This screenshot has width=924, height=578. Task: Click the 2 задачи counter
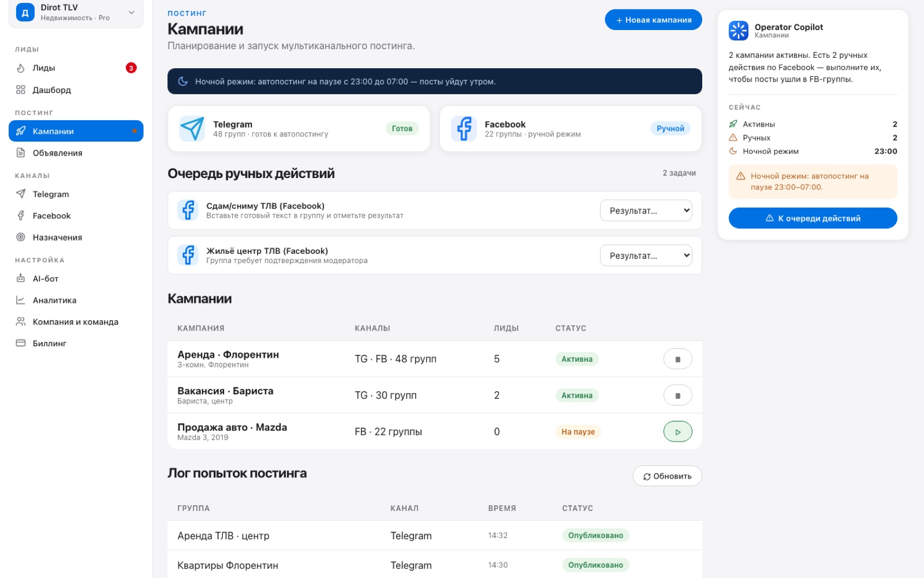(679, 173)
